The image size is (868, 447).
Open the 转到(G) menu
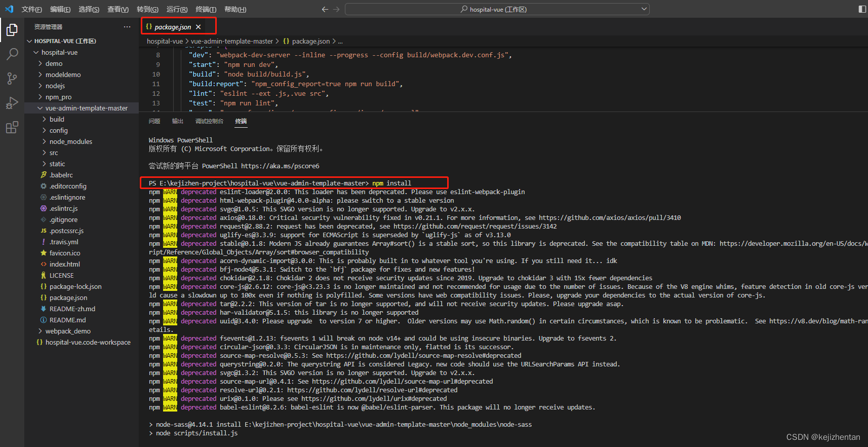[147, 9]
